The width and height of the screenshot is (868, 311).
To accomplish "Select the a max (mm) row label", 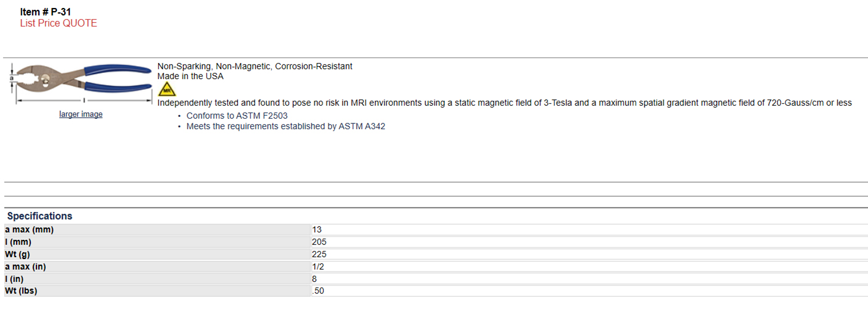I will coord(157,229).
